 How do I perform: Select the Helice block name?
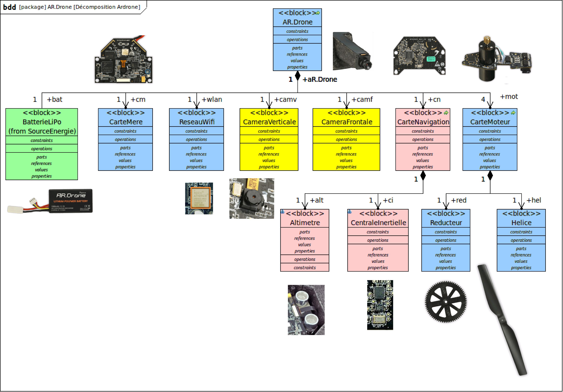tap(521, 223)
